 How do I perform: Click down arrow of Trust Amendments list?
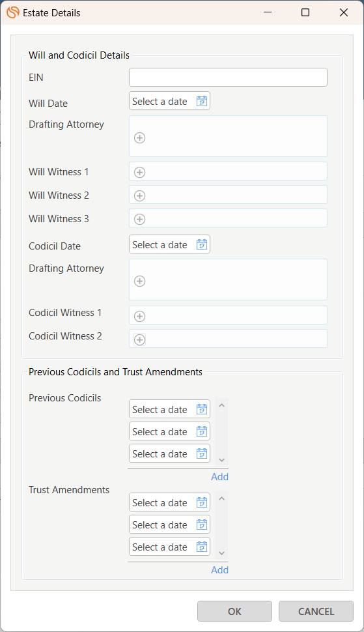tap(221, 553)
